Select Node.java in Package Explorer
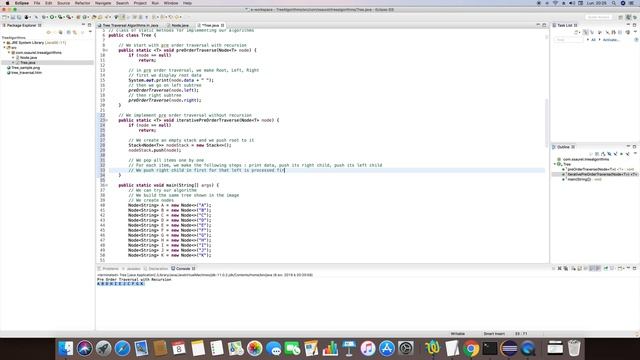The height and width of the screenshot is (360, 640). [28, 58]
